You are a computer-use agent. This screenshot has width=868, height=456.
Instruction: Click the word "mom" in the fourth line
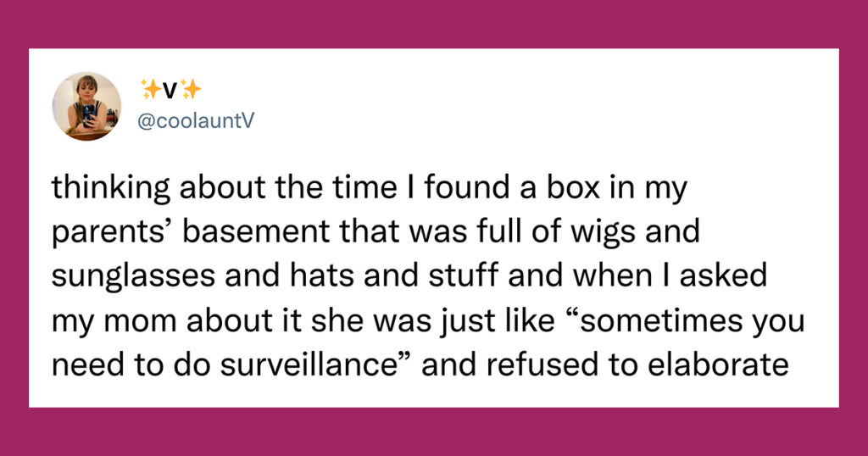pos(144,321)
